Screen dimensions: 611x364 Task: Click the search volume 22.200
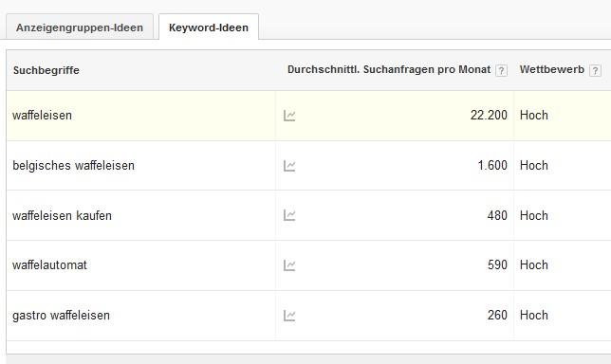[489, 116]
